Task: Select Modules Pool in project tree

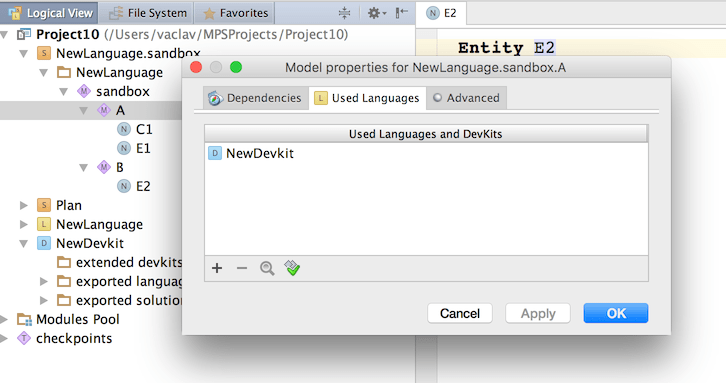Action: point(78,319)
